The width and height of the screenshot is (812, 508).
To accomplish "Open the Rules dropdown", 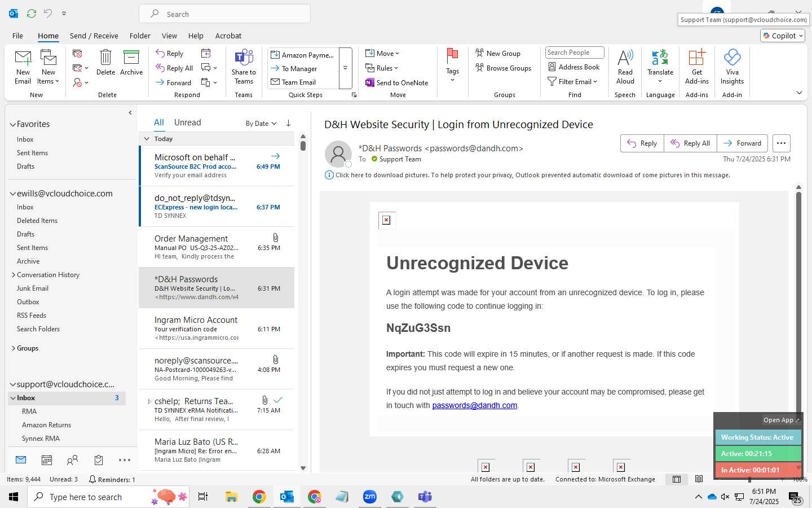I will 382,68.
